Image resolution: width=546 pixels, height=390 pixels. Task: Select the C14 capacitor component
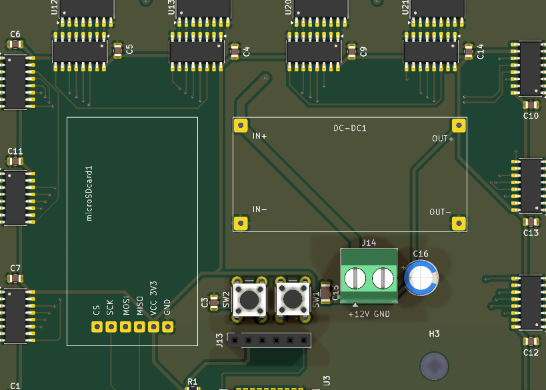point(469,51)
